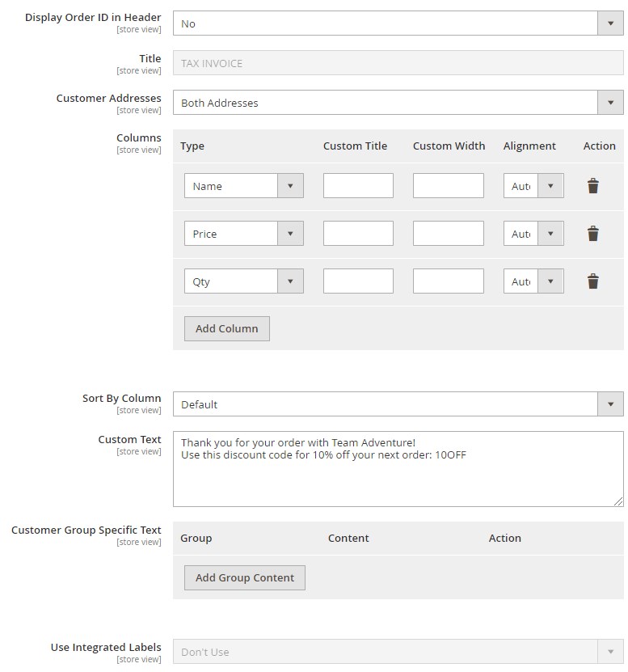Viewport: 628px width, 672px height.
Task: Remove the Qty column via trash icon
Action: tap(592, 281)
